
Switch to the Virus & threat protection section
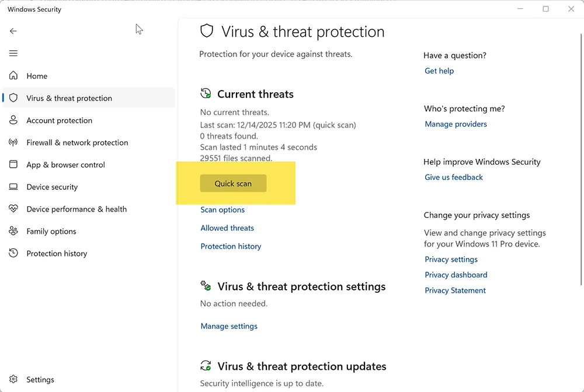69,98
